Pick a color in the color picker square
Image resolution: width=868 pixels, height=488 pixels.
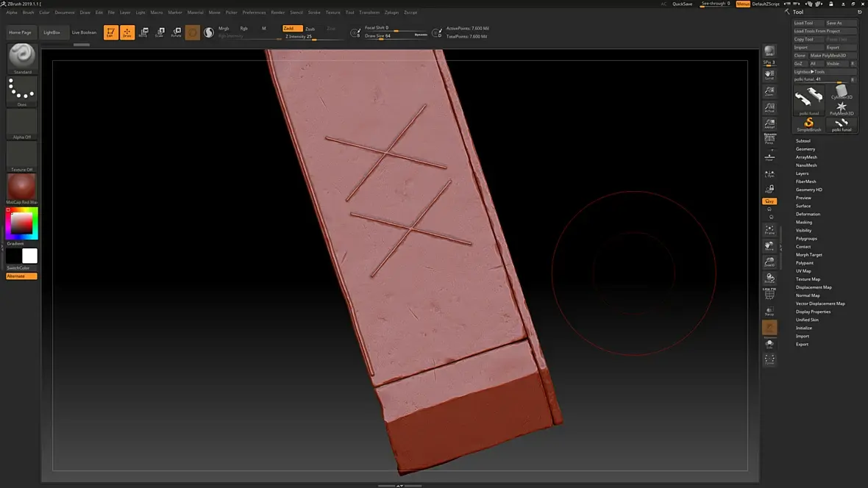pos(22,221)
